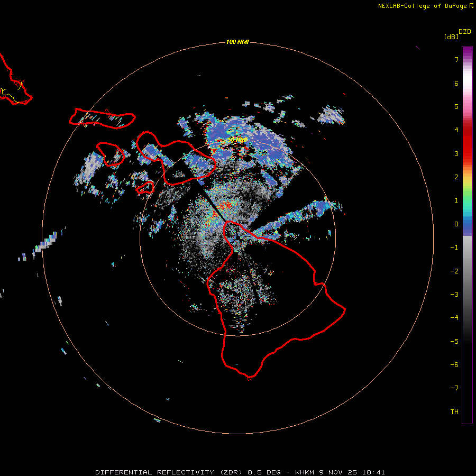This screenshot has width=476, height=476.
Task: Click the -2 value on color scale
Action: click(454, 271)
